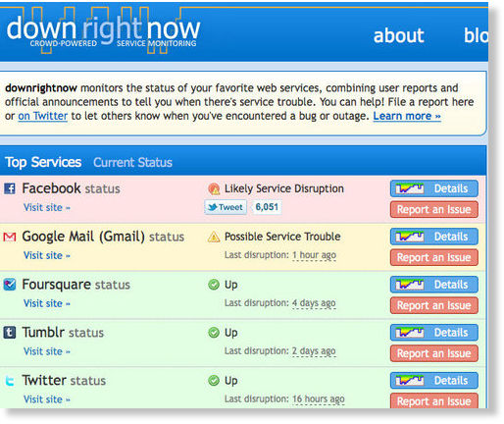Open the Twitter status heading
Screen dimensions: 504x424
(x=64, y=381)
